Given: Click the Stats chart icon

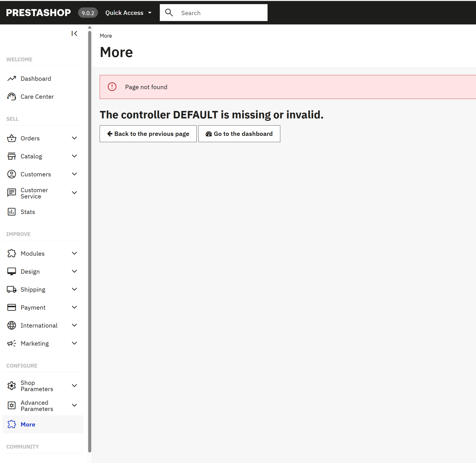Looking at the screenshot, I should pos(12,212).
